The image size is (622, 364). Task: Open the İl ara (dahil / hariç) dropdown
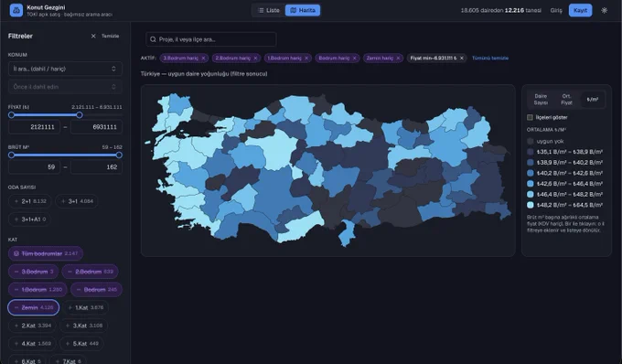[x=65, y=69]
